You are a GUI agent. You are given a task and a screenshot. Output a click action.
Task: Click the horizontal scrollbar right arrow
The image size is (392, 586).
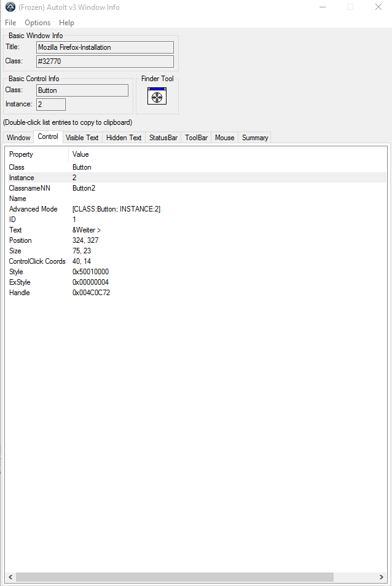(x=382, y=577)
